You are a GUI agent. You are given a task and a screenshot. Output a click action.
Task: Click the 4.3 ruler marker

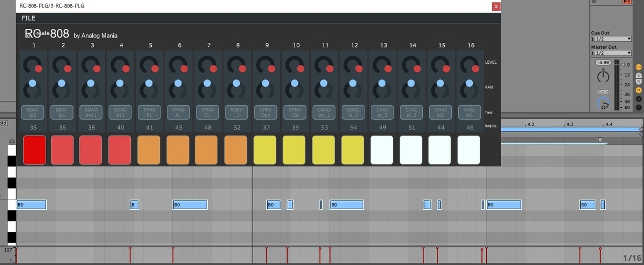point(570,124)
